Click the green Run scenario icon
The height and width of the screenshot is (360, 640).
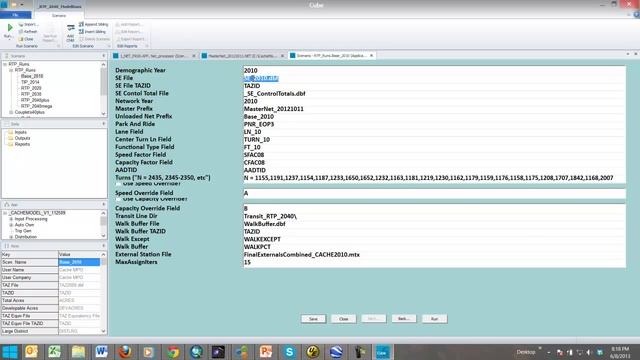pyautogui.click(x=10, y=27)
